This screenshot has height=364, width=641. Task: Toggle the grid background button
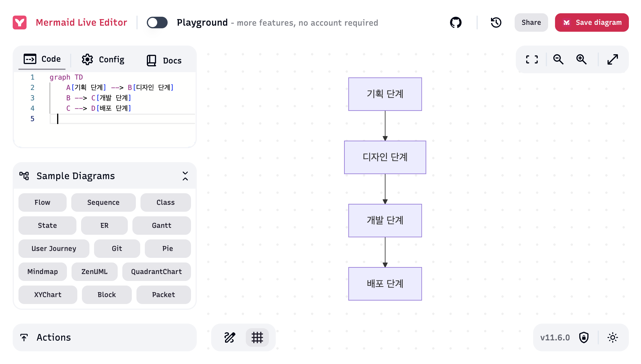pos(257,337)
